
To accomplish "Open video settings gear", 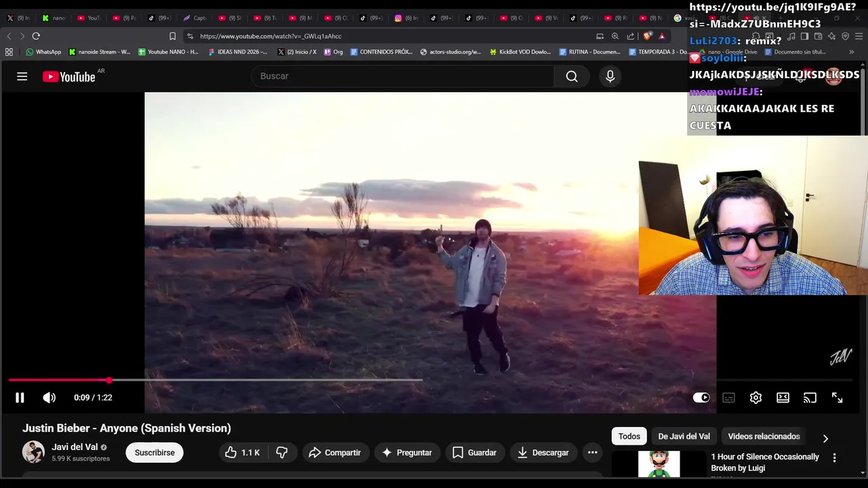I will pos(755,398).
